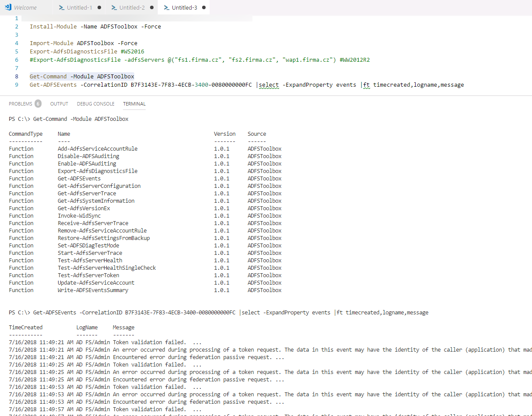Click the TimeCreated column header in terminal

click(26, 328)
